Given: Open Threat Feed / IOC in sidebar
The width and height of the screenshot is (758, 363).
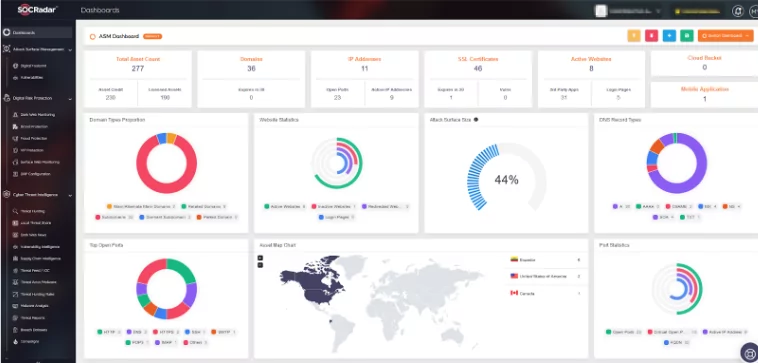Looking at the screenshot, I should click(31, 270).
